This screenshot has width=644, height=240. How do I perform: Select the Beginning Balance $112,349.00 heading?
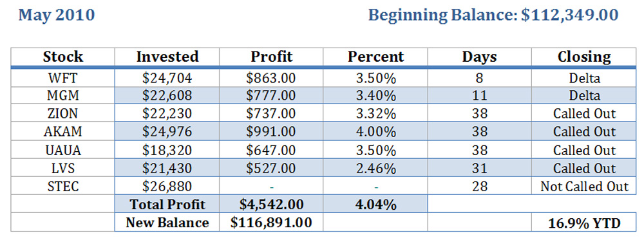pos(493,15)
